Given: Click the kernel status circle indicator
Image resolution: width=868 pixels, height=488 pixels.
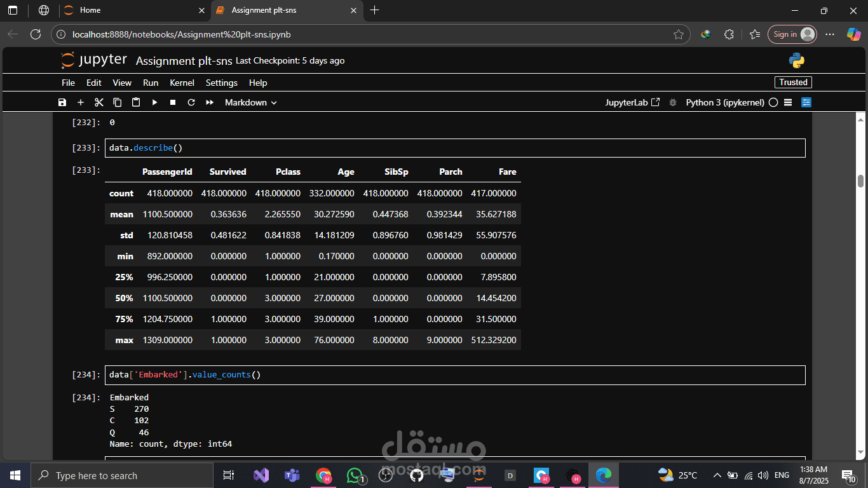Looking at the screenshot, I should (773, 102).
